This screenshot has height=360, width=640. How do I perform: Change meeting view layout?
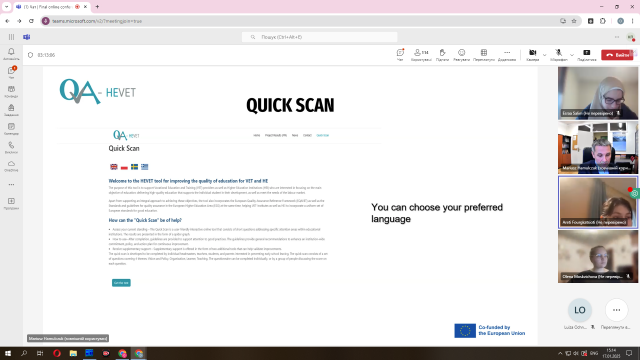[x=484, y=55]
